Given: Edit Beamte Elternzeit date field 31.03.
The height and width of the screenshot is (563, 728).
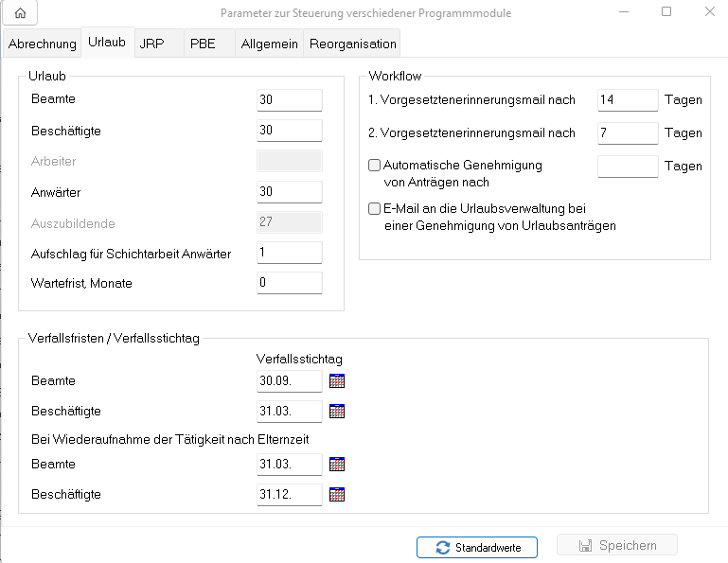Looking at the screenshot, I should [290, 465].
